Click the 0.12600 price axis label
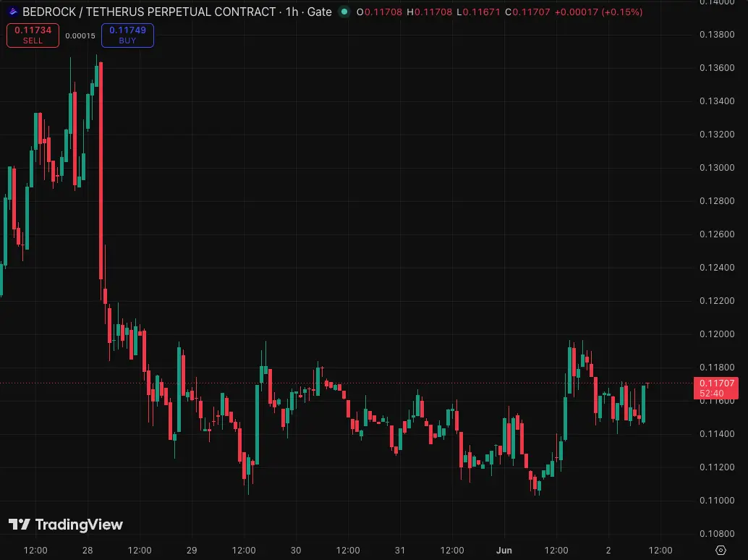 coord(716,234)
